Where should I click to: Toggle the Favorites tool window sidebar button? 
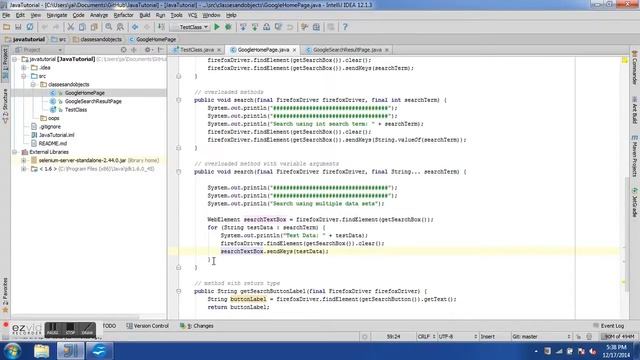[5, 295]
